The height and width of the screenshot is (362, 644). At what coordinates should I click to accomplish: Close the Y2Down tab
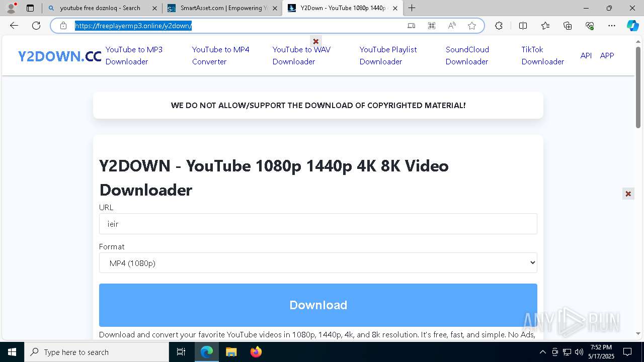(395, 8)
